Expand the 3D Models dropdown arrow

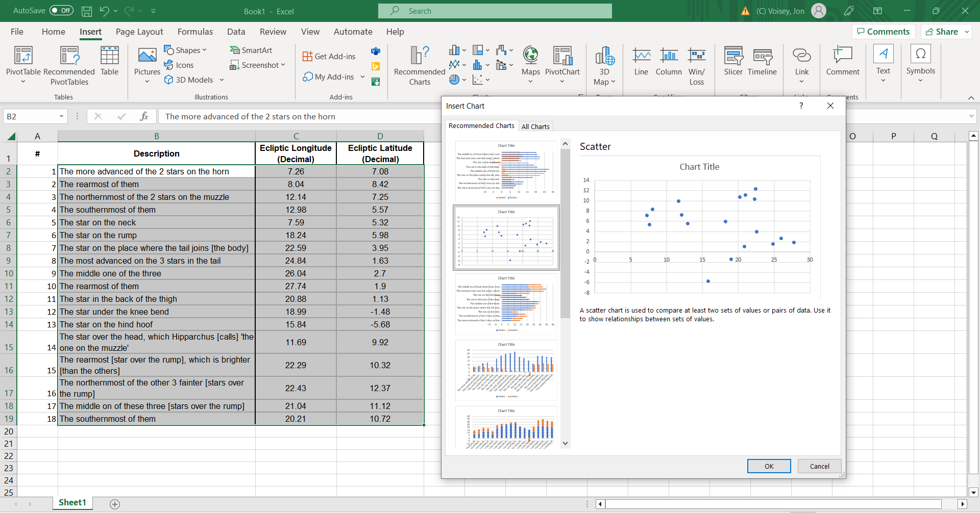click(x=222, y=80)
